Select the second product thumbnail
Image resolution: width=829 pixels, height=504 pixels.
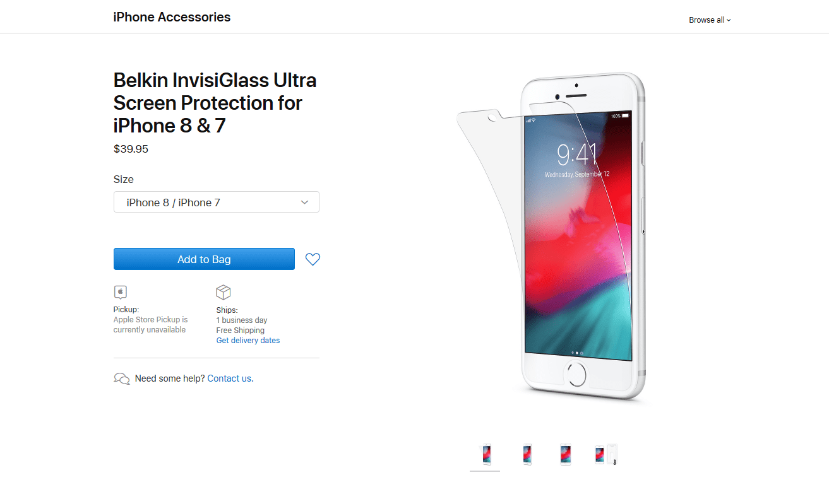click(x=527, y=454)
